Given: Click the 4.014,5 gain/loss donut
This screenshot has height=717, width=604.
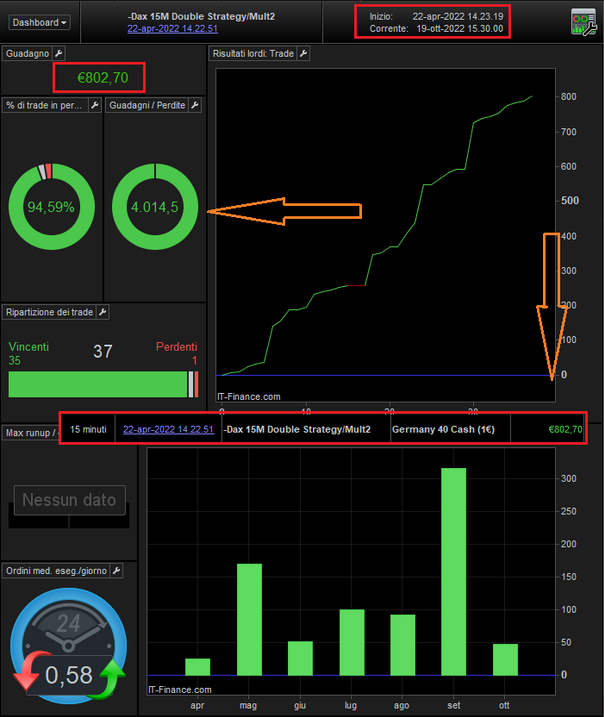Looking at the screenshot, I should 155,207.
